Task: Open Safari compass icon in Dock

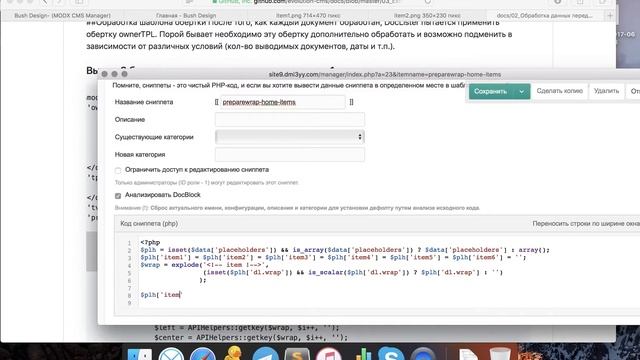Action: pyautogui.click(x=202, y=354)
